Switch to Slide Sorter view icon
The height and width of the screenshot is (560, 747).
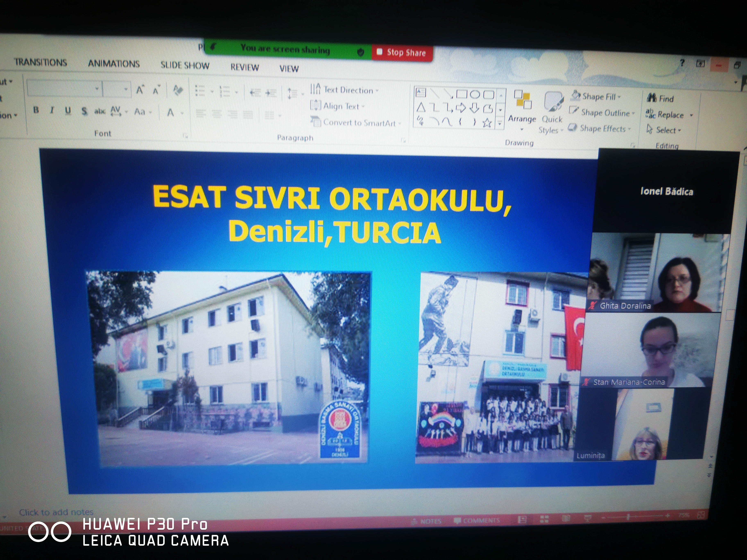[x=544, y=519]
